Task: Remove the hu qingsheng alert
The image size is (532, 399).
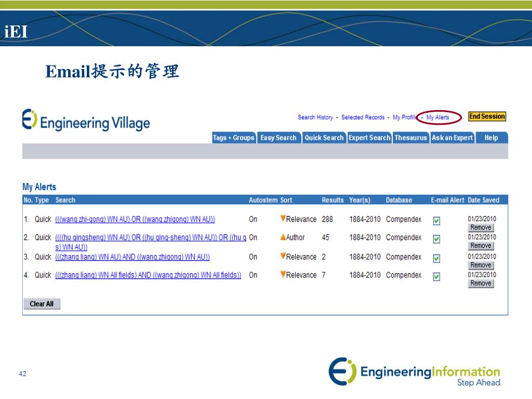Action: (481, 246)
